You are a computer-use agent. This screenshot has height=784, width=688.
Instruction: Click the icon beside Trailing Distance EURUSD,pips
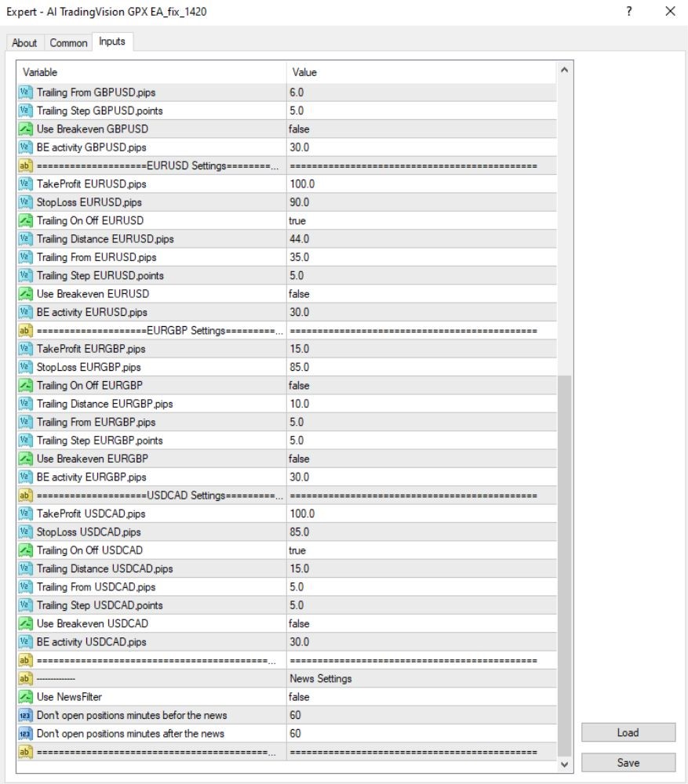(25, 239)
